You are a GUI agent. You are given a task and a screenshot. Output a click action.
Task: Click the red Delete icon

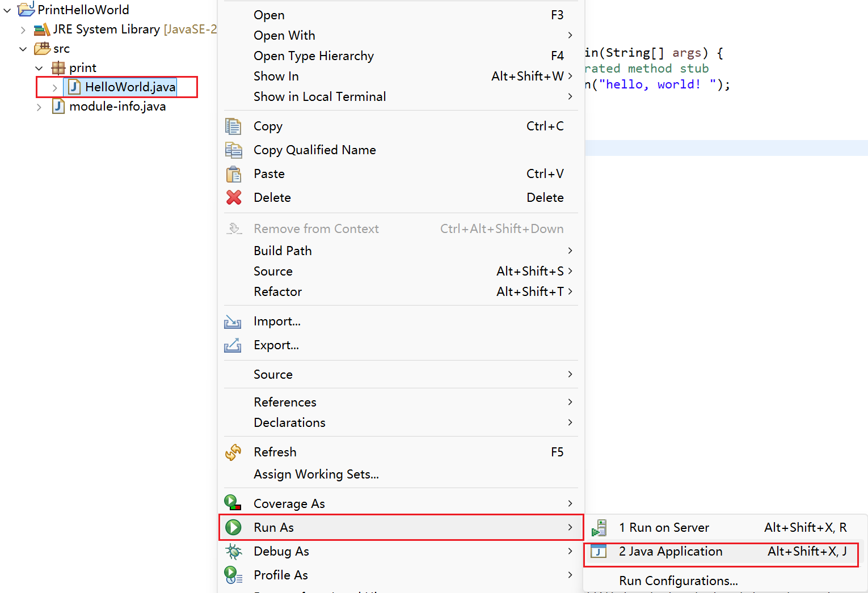click(x=233, y=197)
